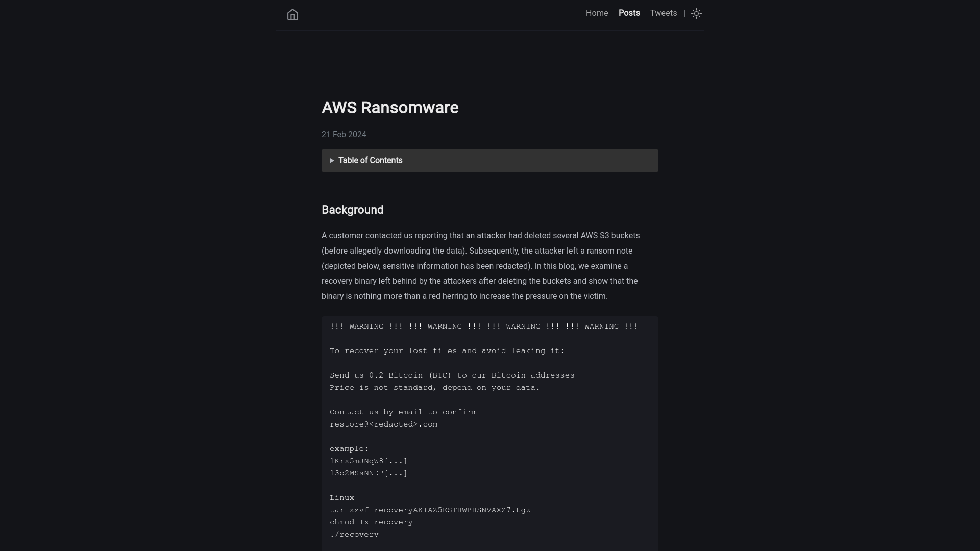Open the home icon logo
The height and width of the screenshot is (551, 980).
click(x=292, y=15)
